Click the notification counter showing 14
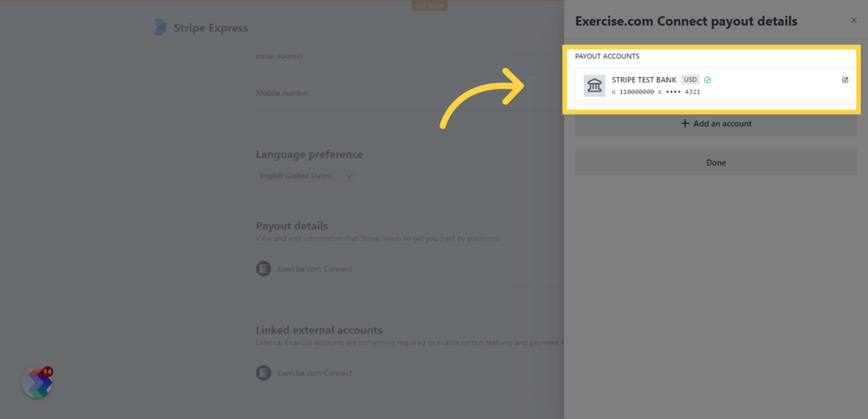The image size is (868, 419). tap(48, 371)
